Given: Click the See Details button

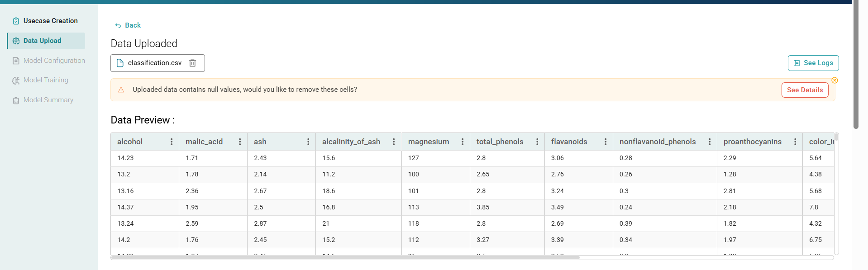Looking at the screenshot, I should pyautogui.click(x=805, y=90).
